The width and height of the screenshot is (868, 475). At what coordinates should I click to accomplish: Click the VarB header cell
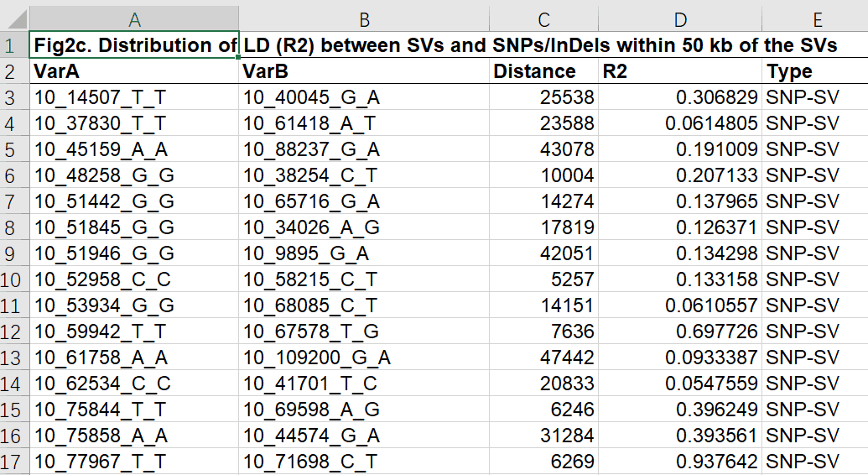(364, 71)
